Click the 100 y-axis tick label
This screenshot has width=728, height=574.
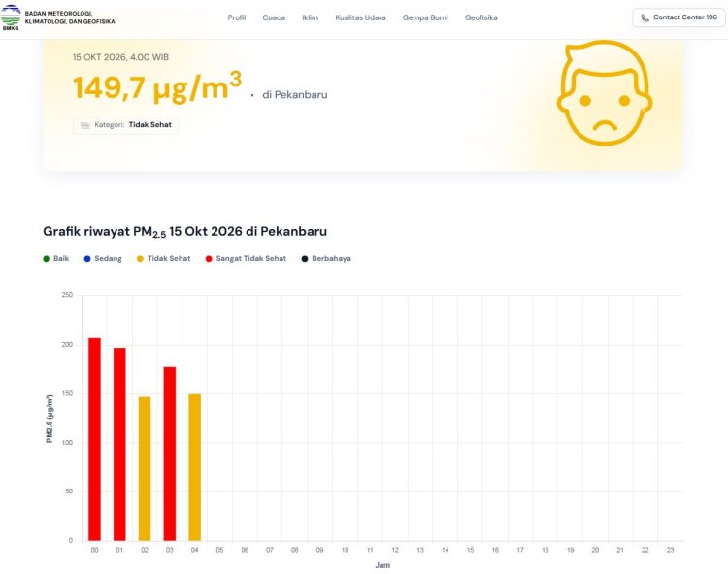point(67,443)
